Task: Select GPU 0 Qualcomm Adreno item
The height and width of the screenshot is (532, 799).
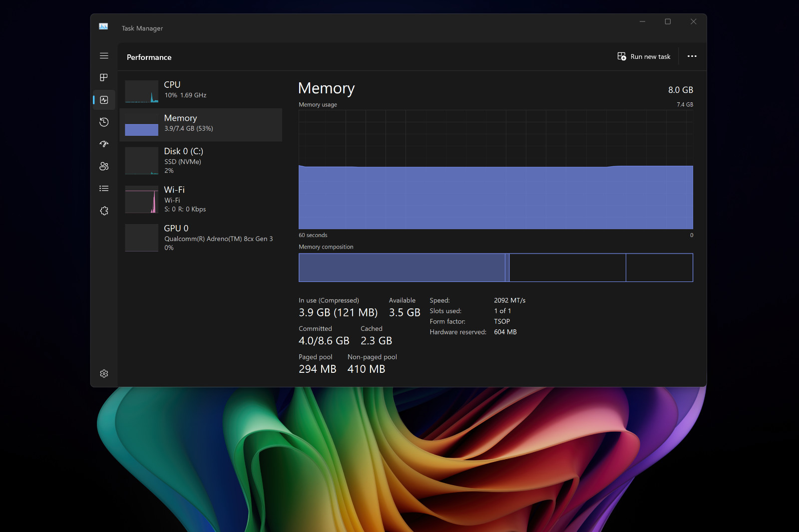Action: pyautogui.click(x=201, y=238)
